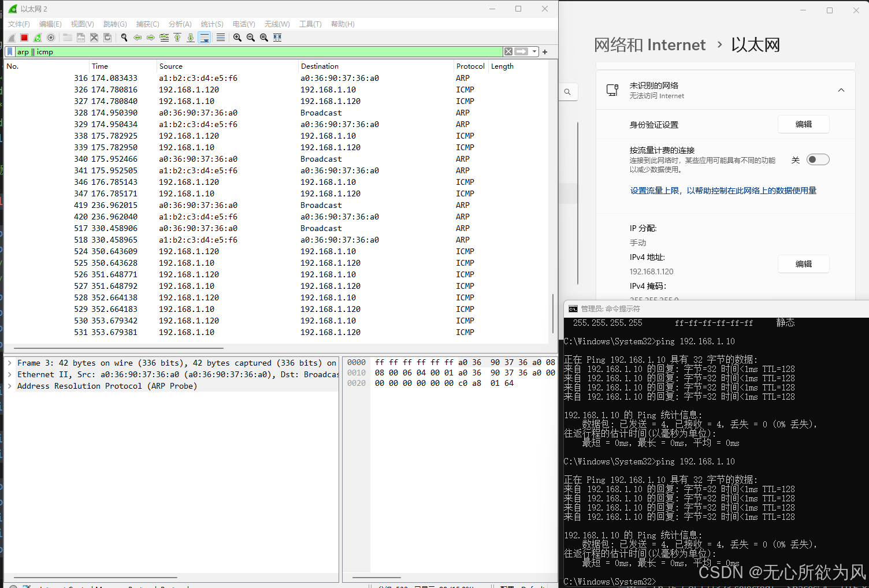Click the network monitor icon in Settings
The height and width of the screenshot is (588, 869).
612,90
